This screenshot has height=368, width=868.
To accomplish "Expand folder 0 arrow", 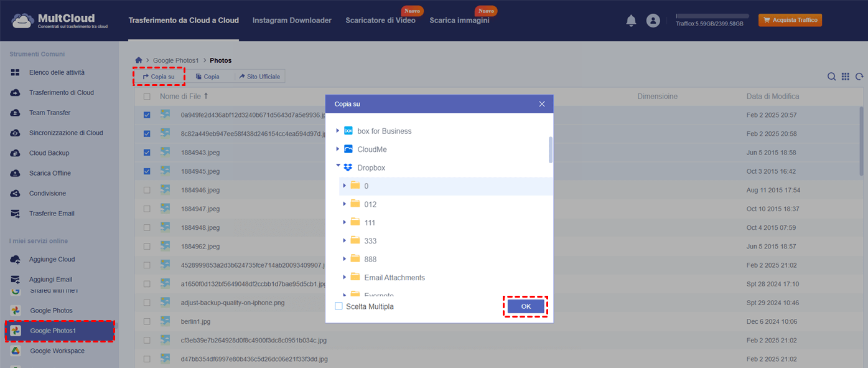I will point(345,186).
